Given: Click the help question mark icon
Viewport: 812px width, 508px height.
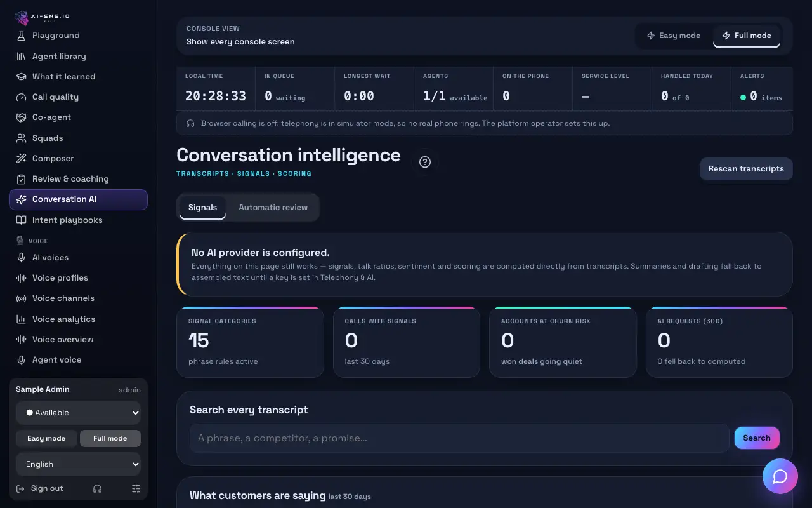Looking at the screenshot, I should [425, 162].
